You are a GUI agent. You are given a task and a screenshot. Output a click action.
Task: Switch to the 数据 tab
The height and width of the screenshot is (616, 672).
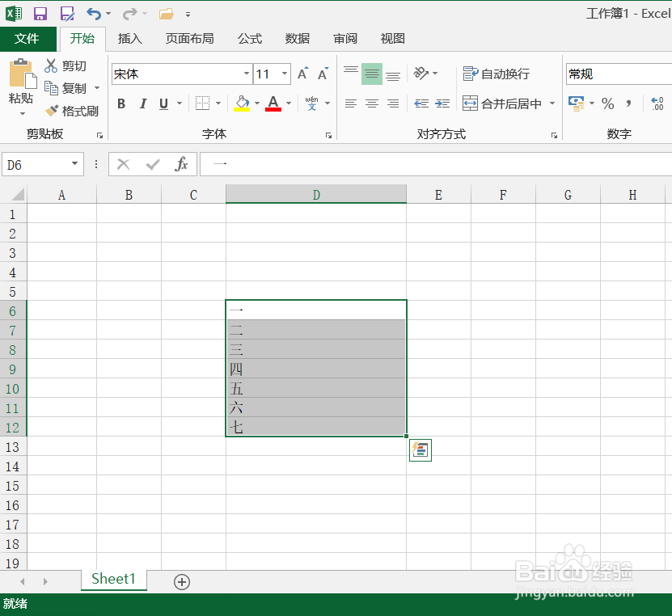[x=298, y=39]
